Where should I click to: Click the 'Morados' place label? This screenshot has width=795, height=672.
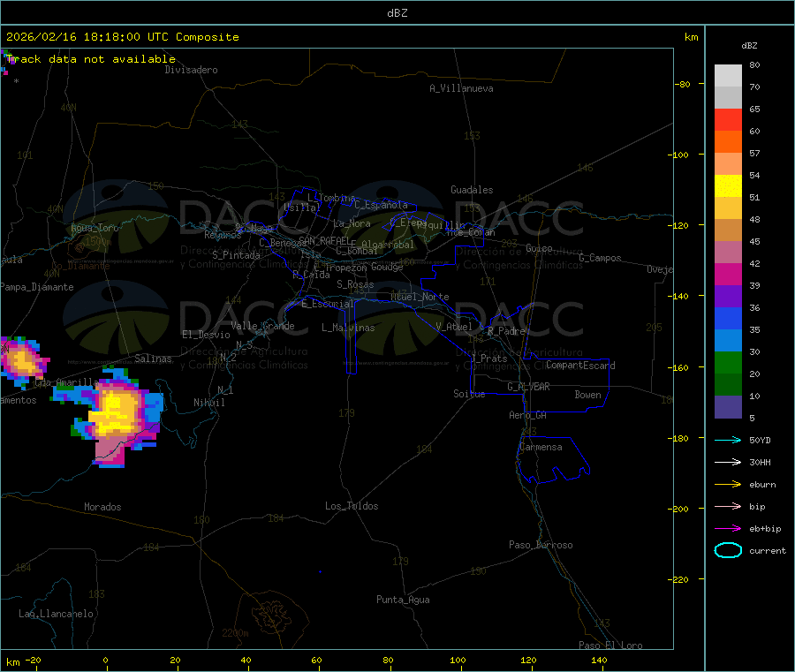pos(102,507)
